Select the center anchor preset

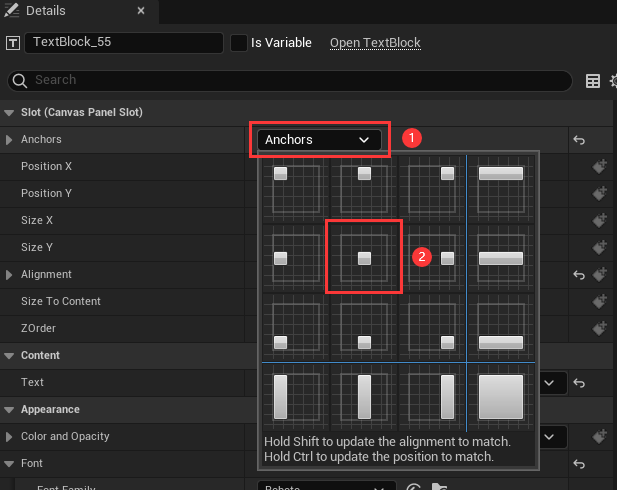point(364,258)
